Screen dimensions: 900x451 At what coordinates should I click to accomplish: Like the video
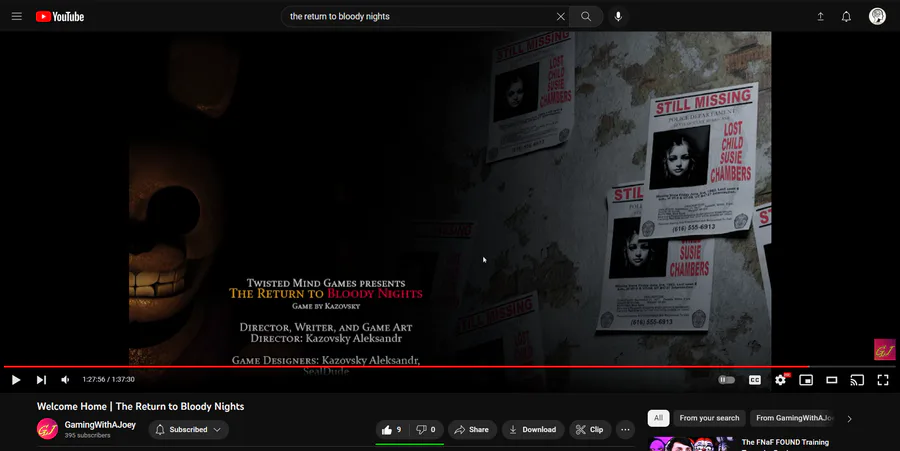click(392, 430)
